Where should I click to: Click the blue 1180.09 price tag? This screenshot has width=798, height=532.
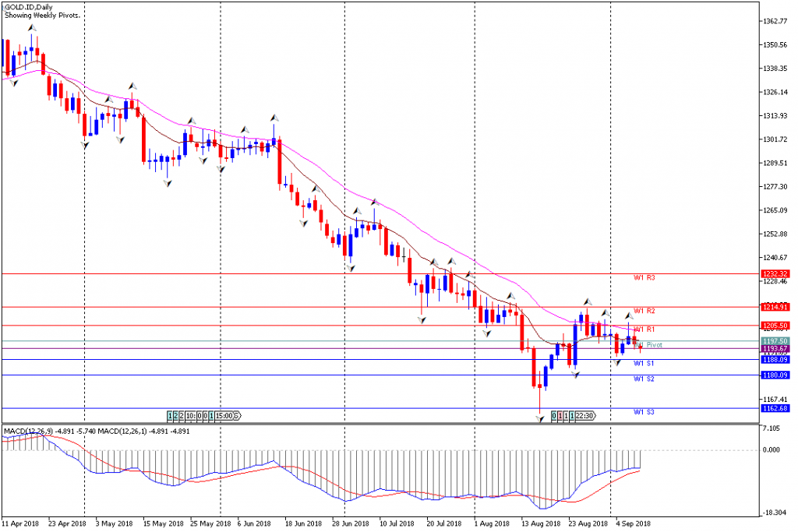pos(775,375)
